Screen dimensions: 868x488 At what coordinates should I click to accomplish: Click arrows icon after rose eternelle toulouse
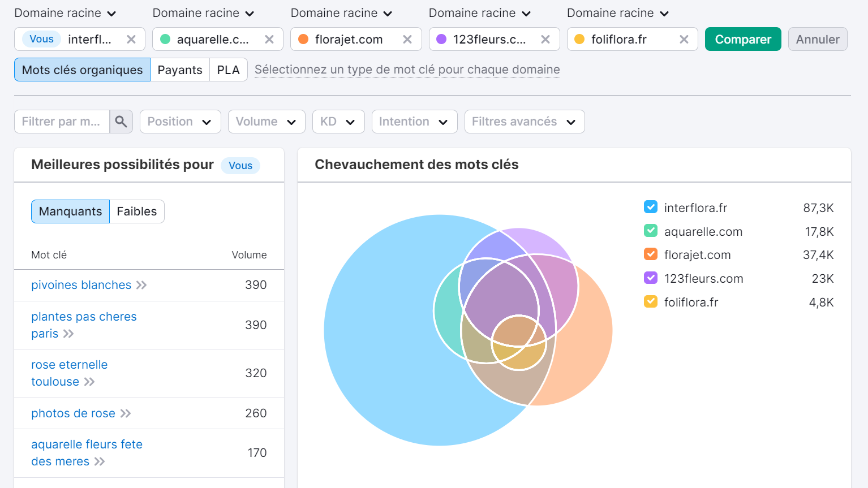[89, 382]
